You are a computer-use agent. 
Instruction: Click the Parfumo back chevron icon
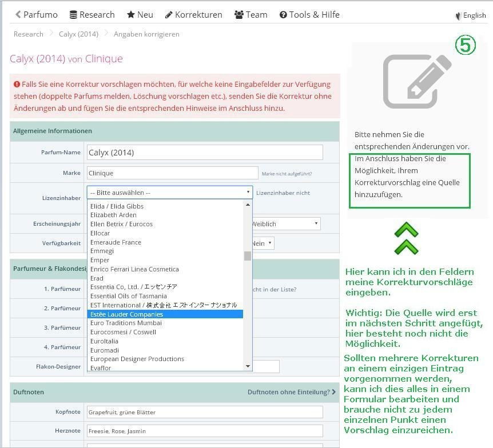click(x=18, y=14)
